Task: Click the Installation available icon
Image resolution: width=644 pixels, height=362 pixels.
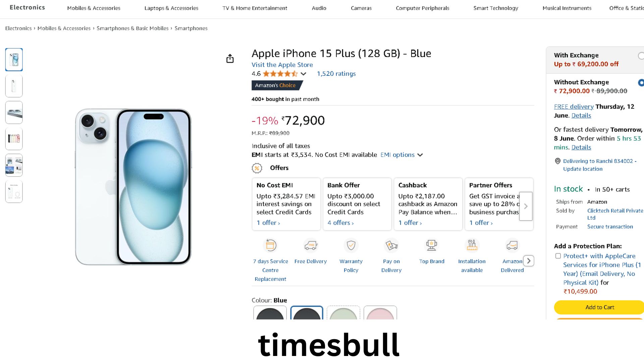Action: pyautogui.click(x=472, y=245)
